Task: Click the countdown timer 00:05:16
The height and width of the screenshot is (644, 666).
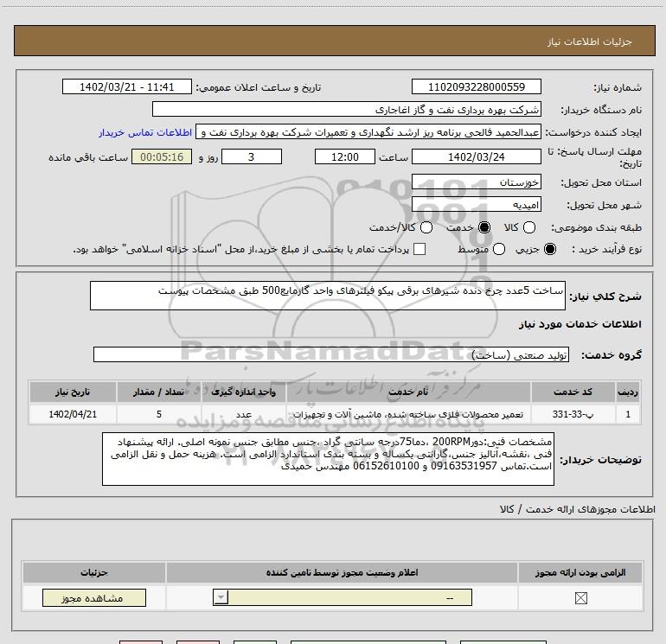Action: (x=162, y=156)
